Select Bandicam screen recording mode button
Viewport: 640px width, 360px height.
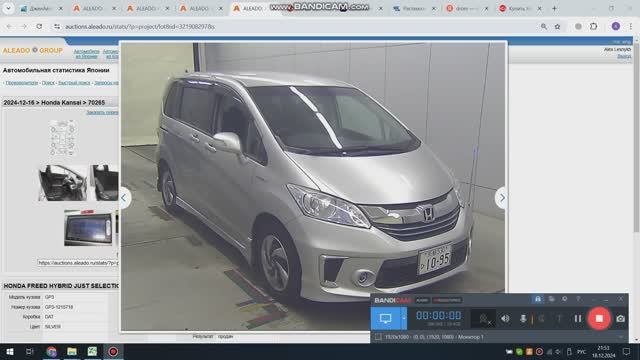coord(385,318)
